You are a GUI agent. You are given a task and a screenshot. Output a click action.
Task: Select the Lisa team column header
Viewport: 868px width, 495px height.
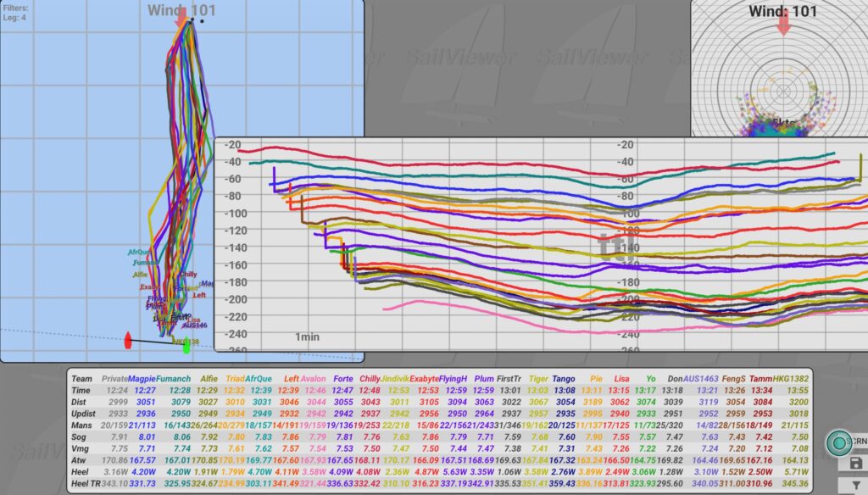(x=621, y=379)
